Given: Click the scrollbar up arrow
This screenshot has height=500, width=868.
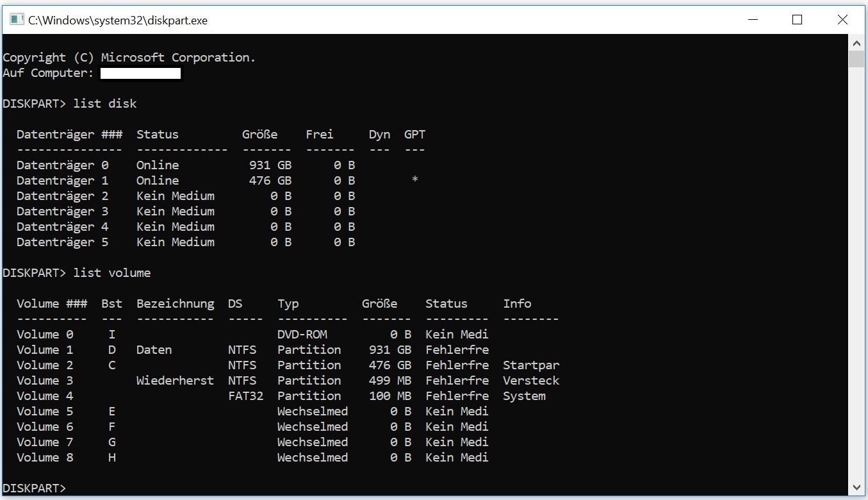Looking at the screenshot, I should tap(856, 43).
